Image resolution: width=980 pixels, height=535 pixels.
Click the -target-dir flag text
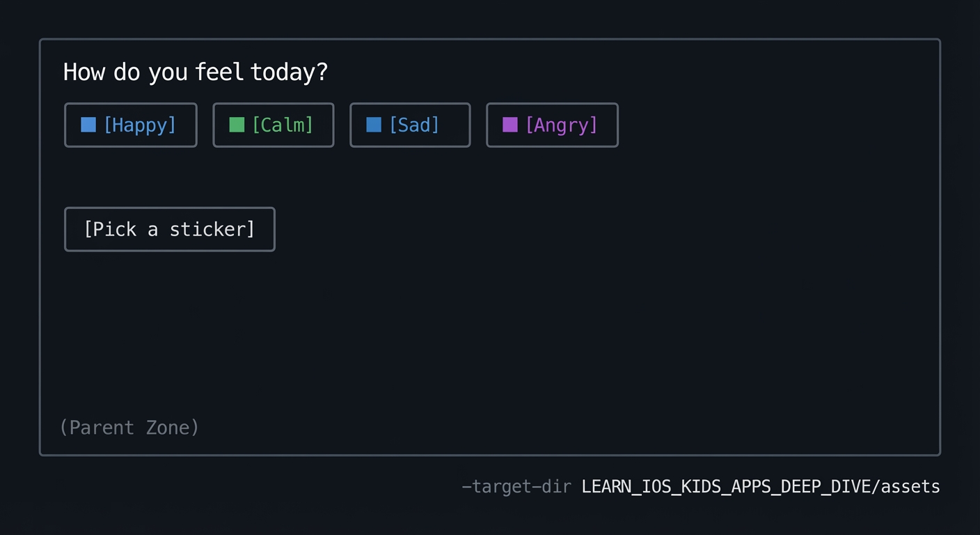point(516,486)
